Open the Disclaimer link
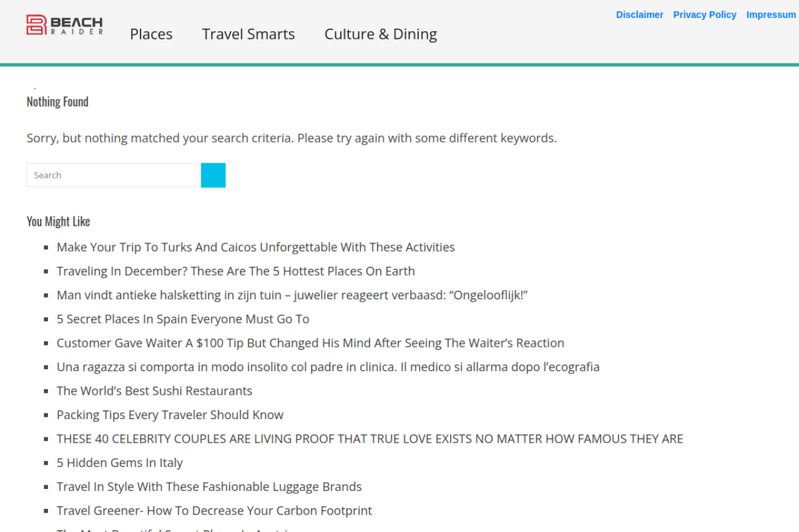 coord(639,15)
